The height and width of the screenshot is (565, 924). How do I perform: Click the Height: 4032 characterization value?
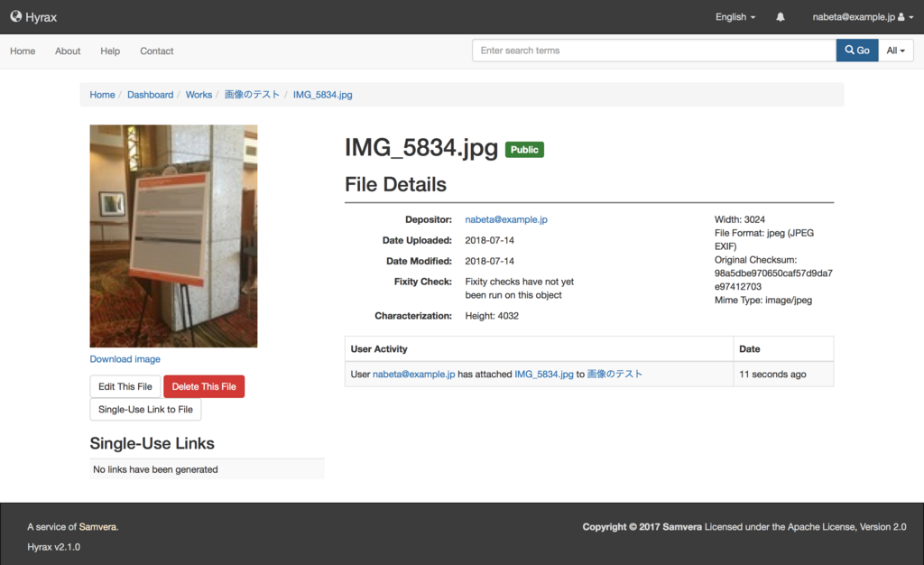click(492, 317)
